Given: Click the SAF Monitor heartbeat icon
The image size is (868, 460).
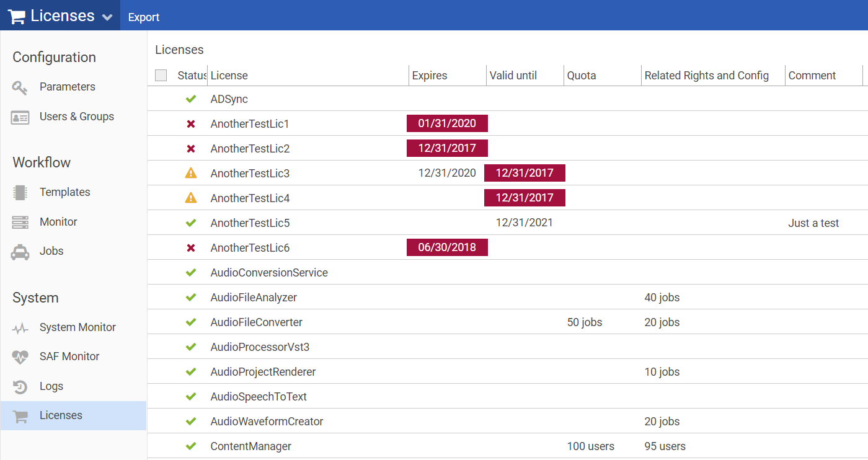Looking at the screenshot, I should pyautogui.click(x=20, y=357).
